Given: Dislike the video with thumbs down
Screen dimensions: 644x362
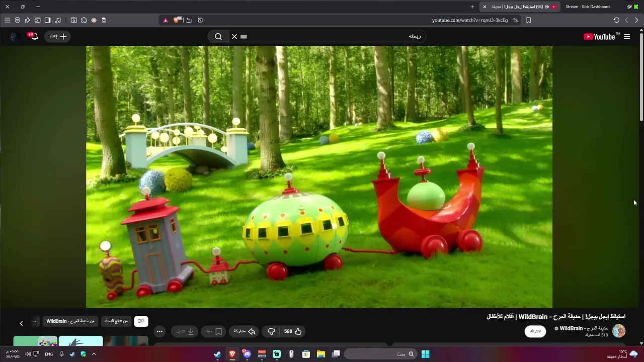Looking at the screenshot, I should click(271, 331).
